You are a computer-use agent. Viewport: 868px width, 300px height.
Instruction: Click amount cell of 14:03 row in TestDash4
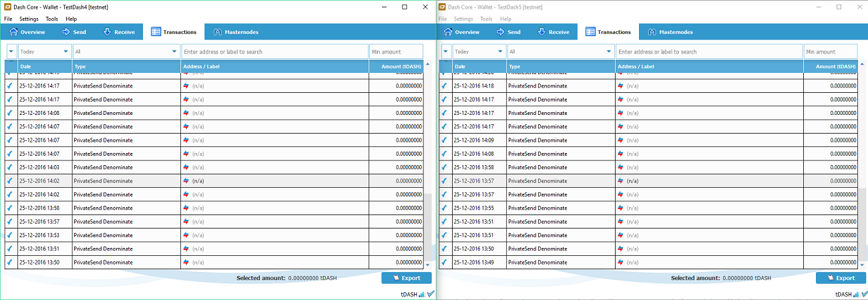point(396,167)
